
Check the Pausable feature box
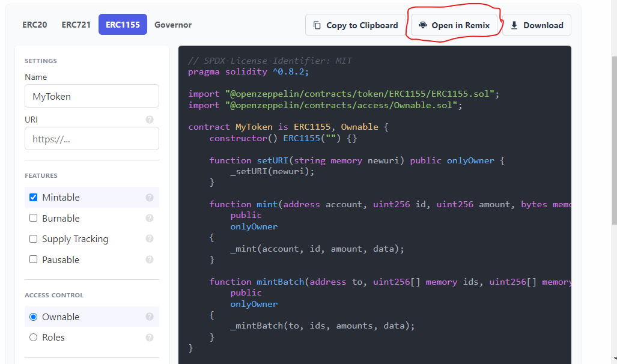[x=33, y=259]
